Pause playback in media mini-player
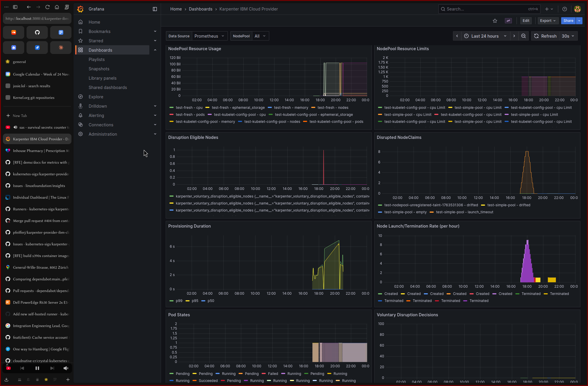Screen dimensions: 588x386 point(37,368)
